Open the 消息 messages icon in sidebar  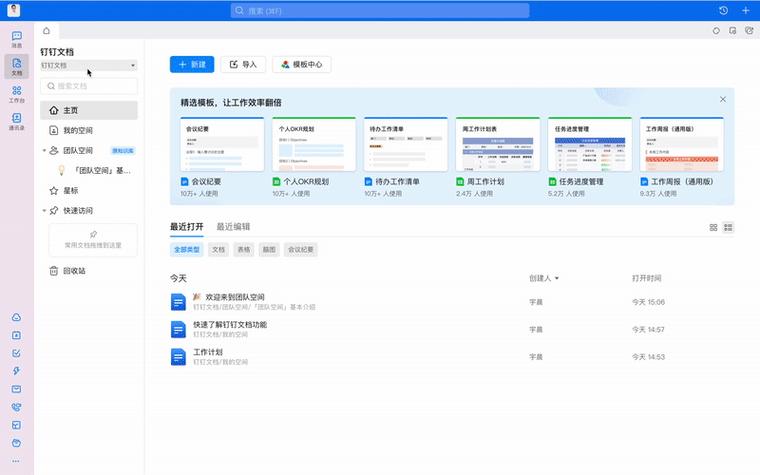coord(16,39)
